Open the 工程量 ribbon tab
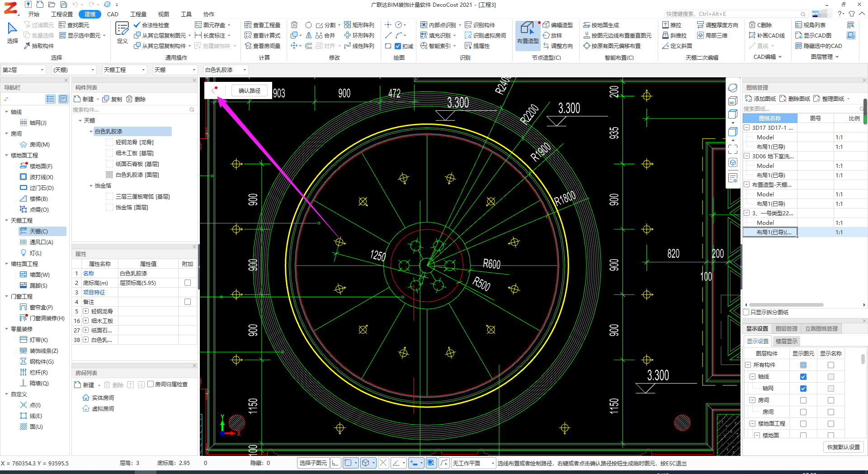Image resolution: width=868 pixels, height=474 pixels. 138,14
